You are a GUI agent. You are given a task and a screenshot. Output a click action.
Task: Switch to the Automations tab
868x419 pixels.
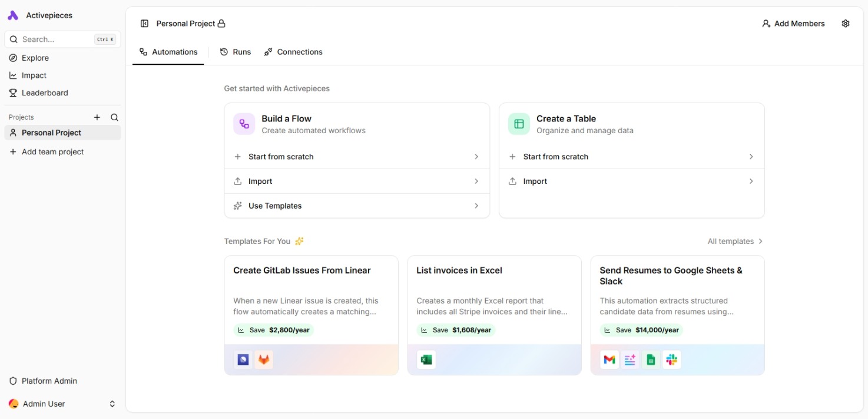168,52
